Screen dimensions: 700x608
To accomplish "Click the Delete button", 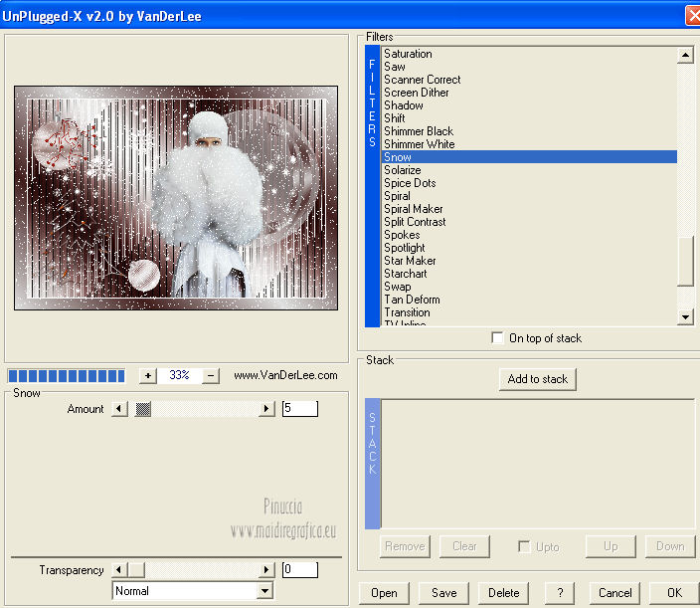I will click(x=503, y=593).
